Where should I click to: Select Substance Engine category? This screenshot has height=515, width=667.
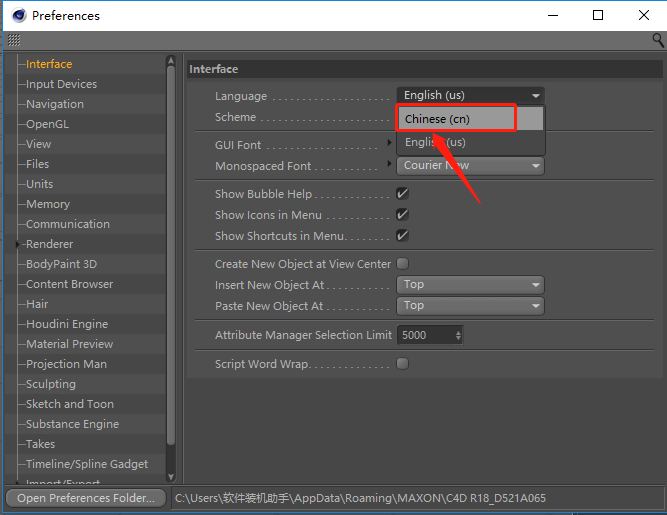(72, 424)
